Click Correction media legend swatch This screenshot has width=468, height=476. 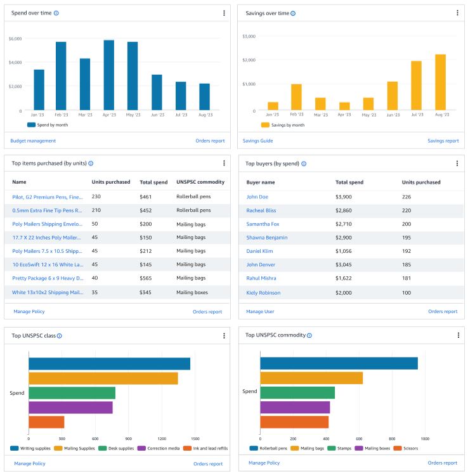141,448
